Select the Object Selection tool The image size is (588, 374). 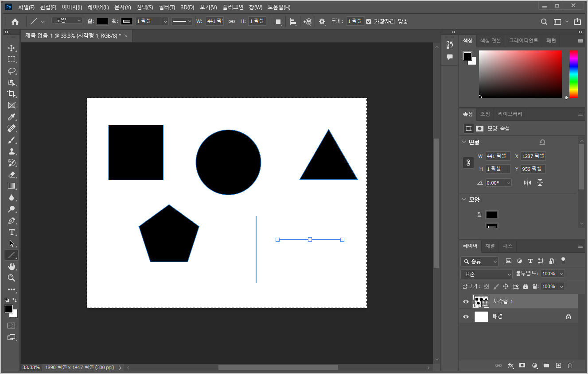[12, 82]
